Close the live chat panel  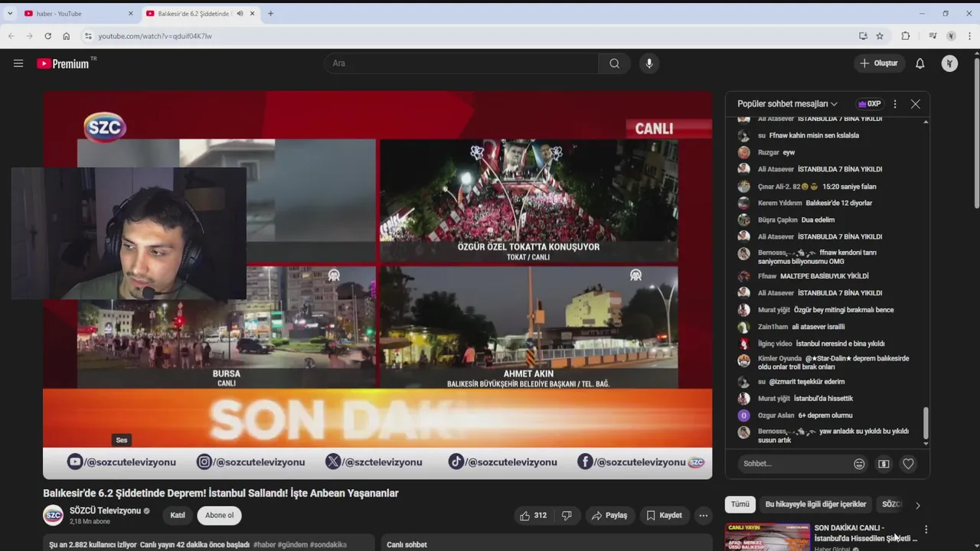tap(915, 103)
